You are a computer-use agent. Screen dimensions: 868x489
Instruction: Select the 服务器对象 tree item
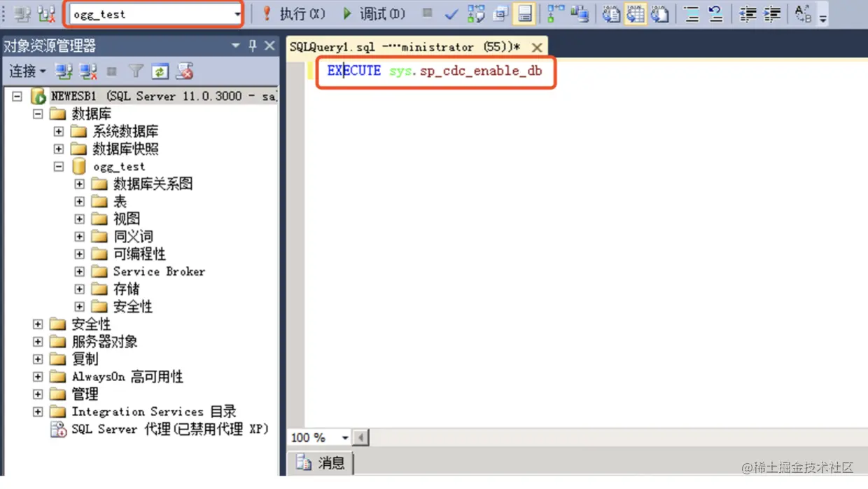(x=104, y=342)
